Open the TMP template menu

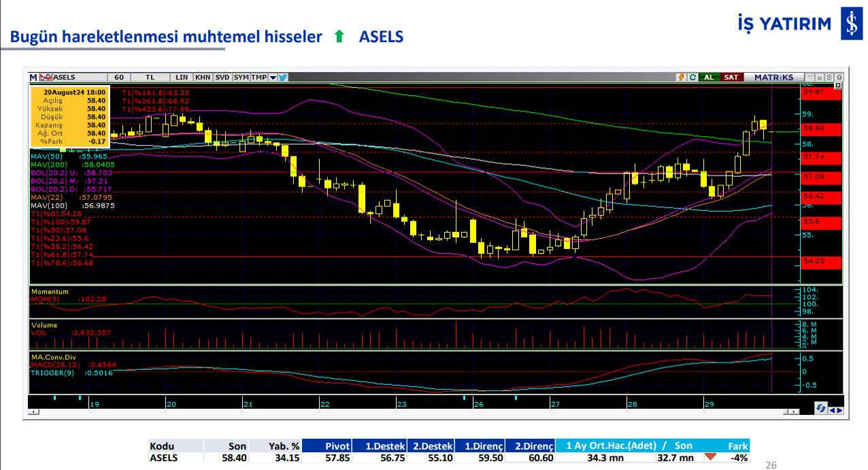tap(258, 78)
